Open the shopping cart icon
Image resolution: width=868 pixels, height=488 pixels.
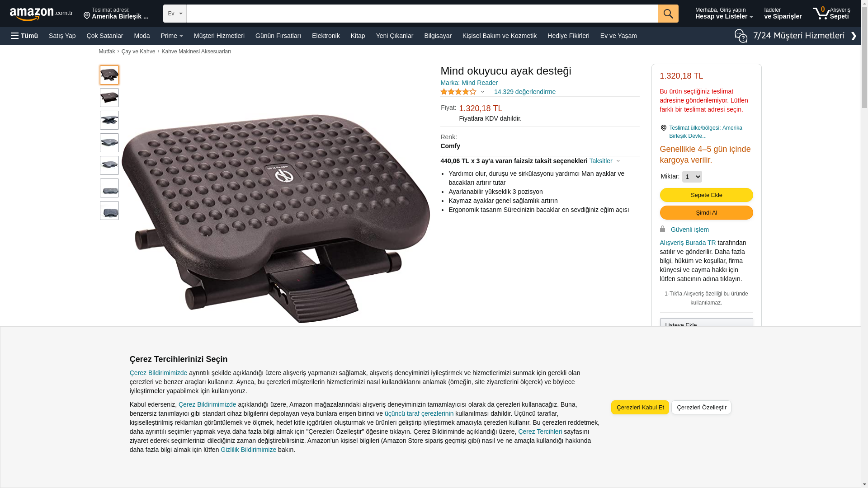point(821,13)
